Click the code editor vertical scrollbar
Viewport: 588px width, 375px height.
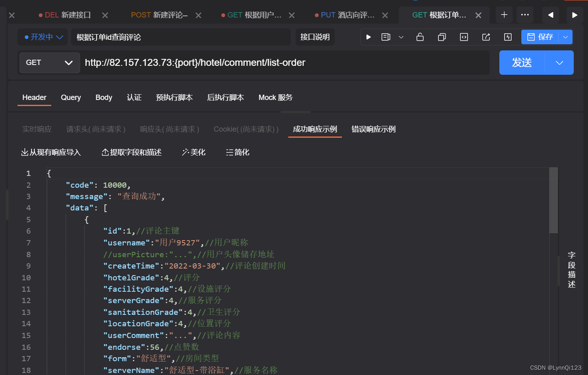click(553, 201)
